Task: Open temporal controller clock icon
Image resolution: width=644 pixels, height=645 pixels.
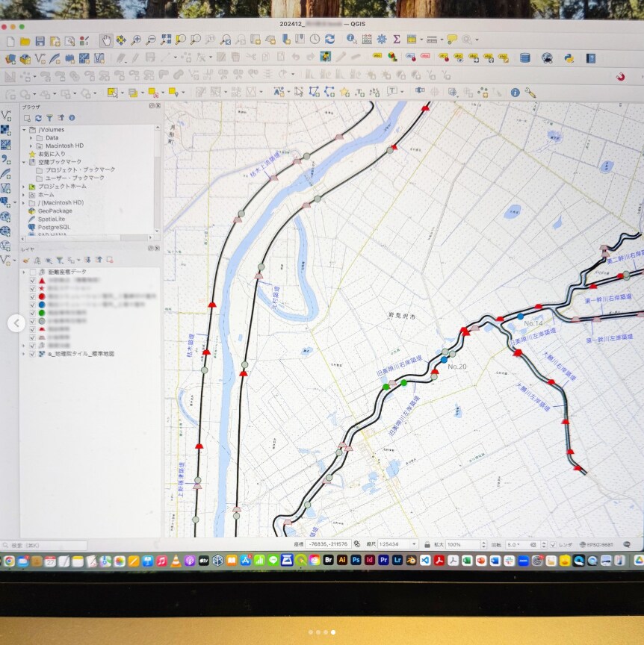Action: (x=315, y=39)
